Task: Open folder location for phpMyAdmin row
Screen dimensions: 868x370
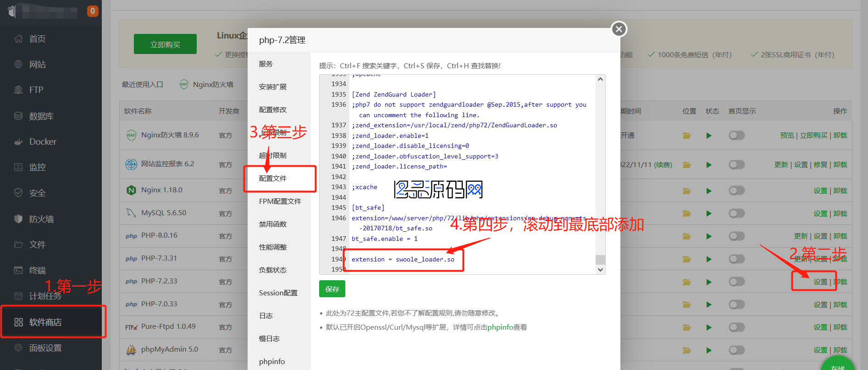Action: [x=686, y=350]
